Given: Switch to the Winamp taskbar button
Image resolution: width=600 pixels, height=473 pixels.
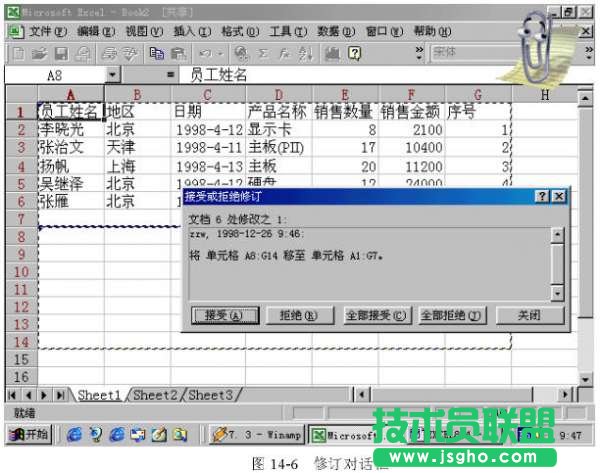Looking at the screenshot, I should [x=256, y=435].
